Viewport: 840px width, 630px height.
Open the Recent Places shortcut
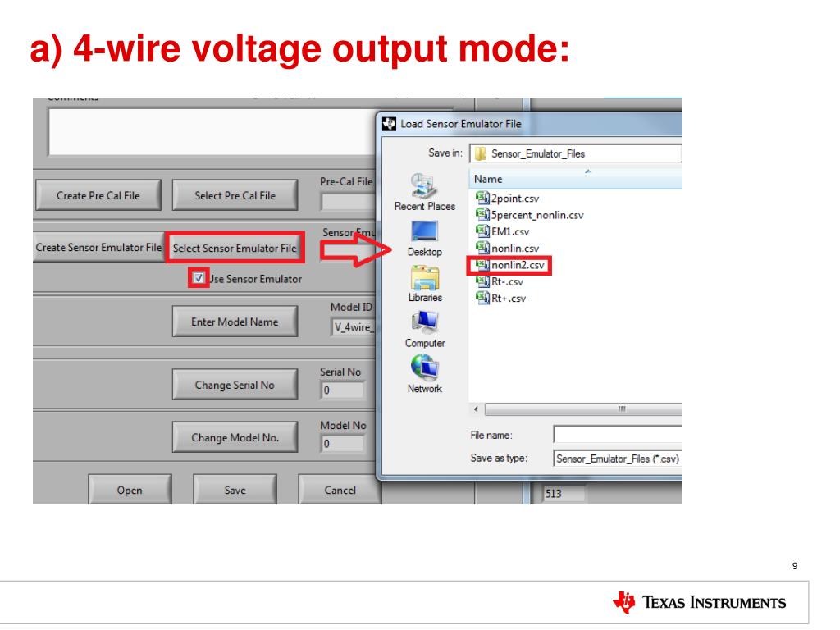click(424, 192)
